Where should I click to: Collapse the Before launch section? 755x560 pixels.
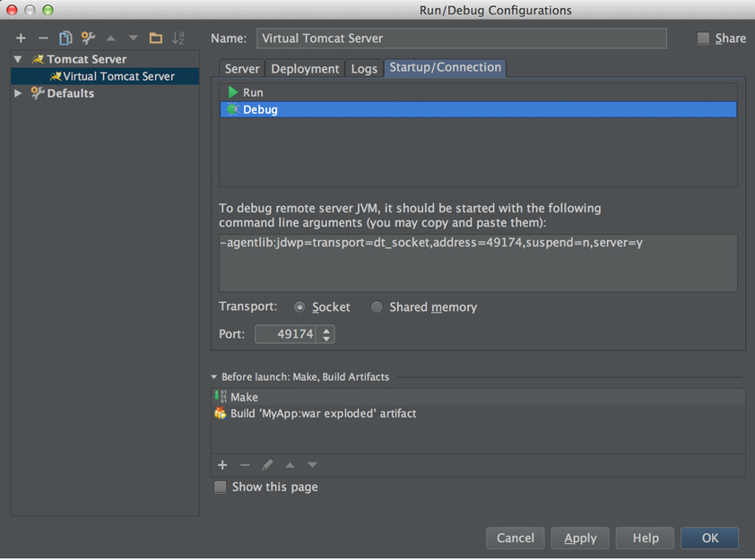click(x=214, y=376)
